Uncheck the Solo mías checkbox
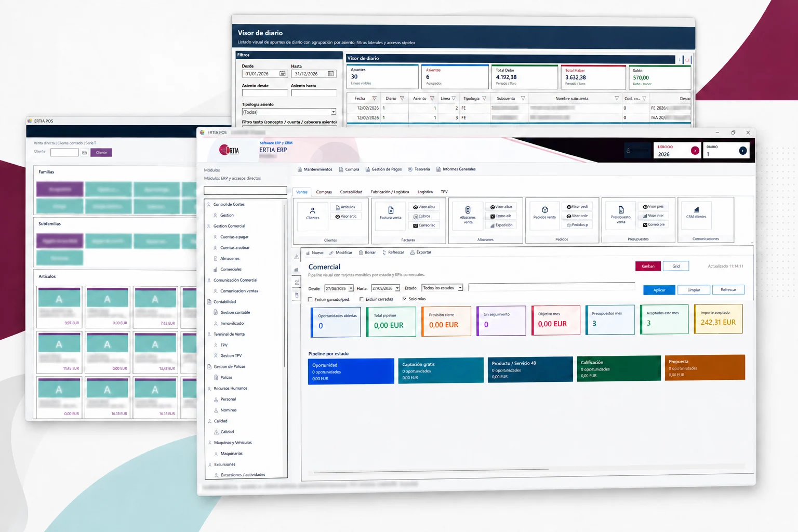This screenshot has width=798, height=532. pyautogui.click(x=404, y=299)
